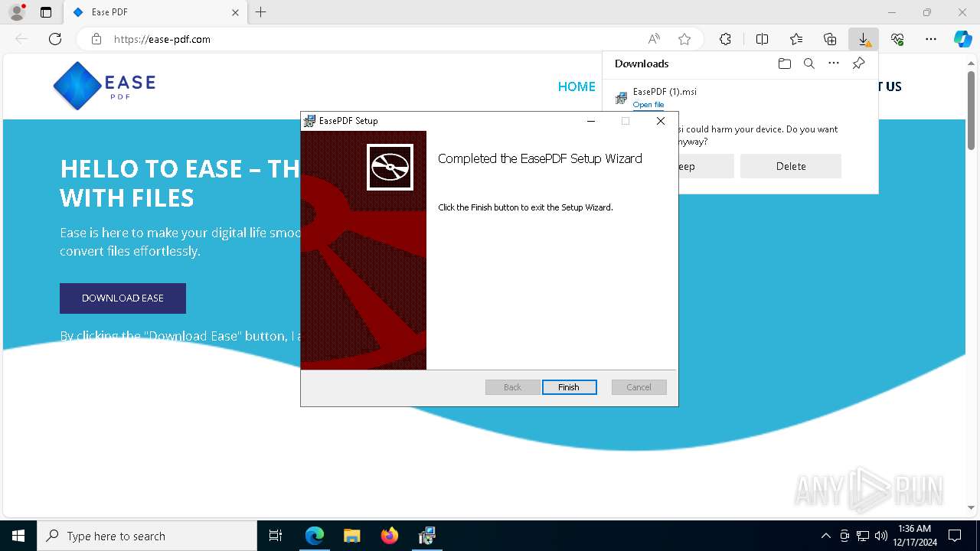Open Collections panel
Image resolution: width=980 pixels, height=551 pixels.
pyautogui.click(x=830, y=39)
